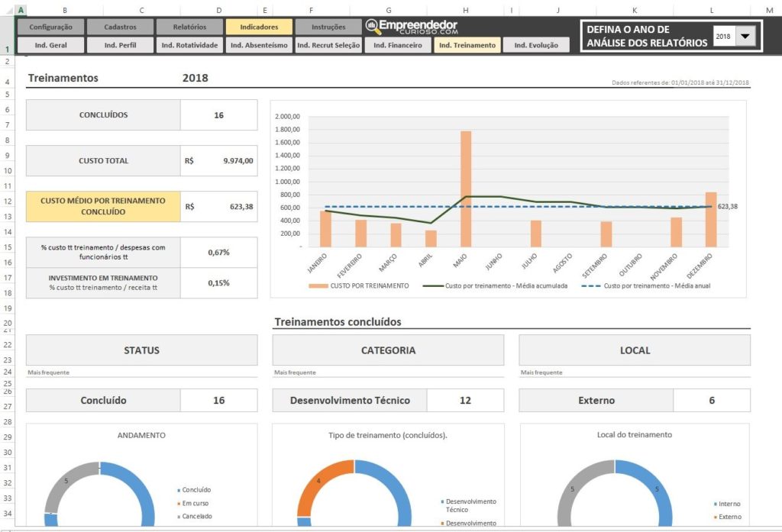Screen dimensions: 782x532
Task: Select the Custo Total value cell
Action: click(219, 161)
